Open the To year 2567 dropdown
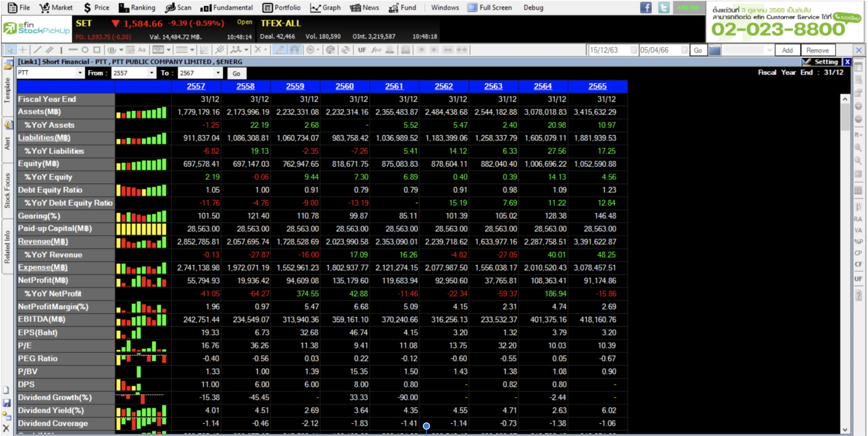This screenshot has width=868, height=436. [x=218, y=73]
